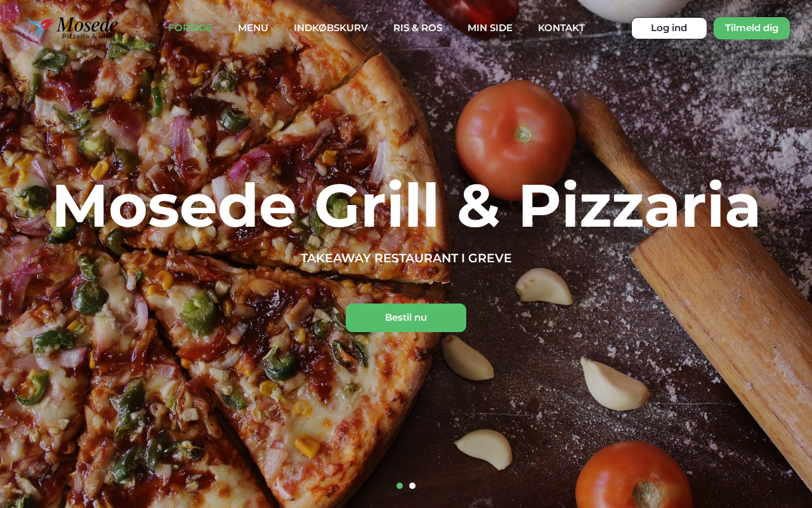
Task: Click the bottom tomato in hero image
Action: (x=634, y=476)
